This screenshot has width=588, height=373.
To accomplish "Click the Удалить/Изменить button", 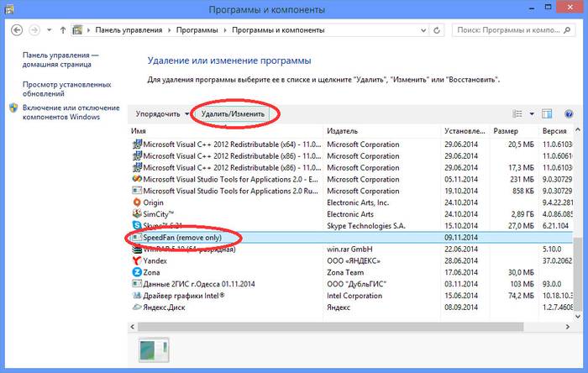I will tap(233, 113).
